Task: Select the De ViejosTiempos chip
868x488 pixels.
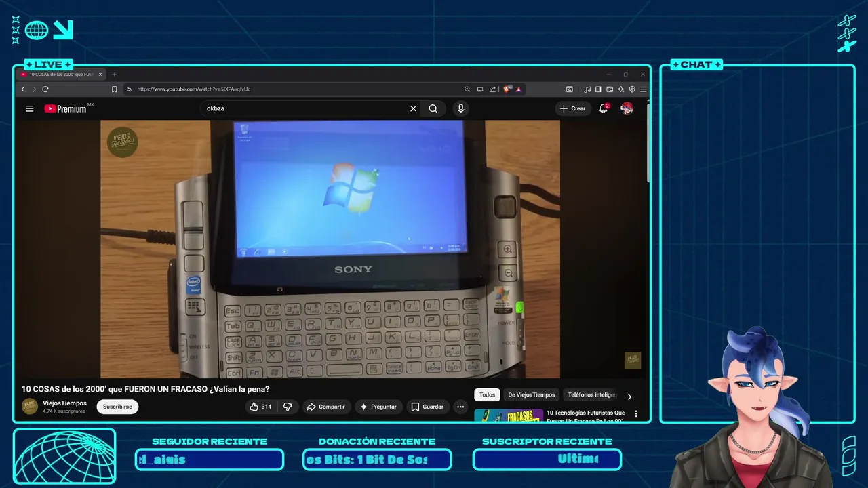Action: click(532, 394)
